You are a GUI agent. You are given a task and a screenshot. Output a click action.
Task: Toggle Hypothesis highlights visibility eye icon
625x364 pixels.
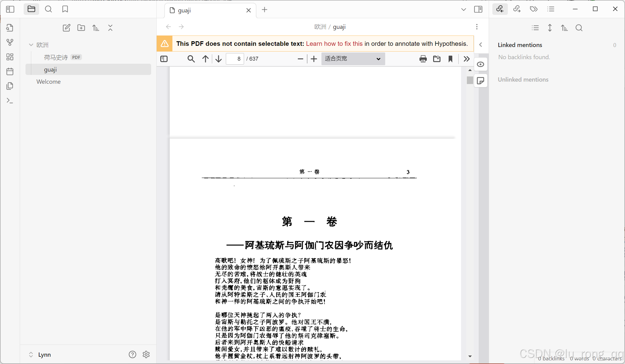coord(481,64)
